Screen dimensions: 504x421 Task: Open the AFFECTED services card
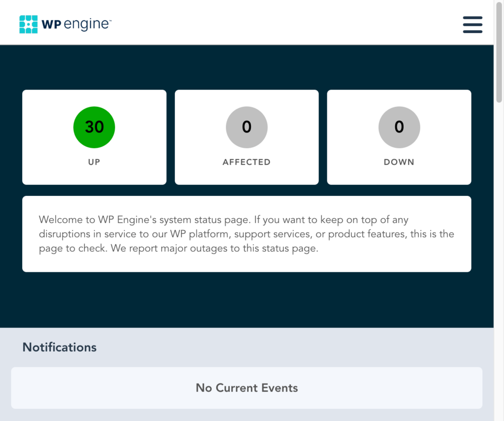tap(247, 137)
